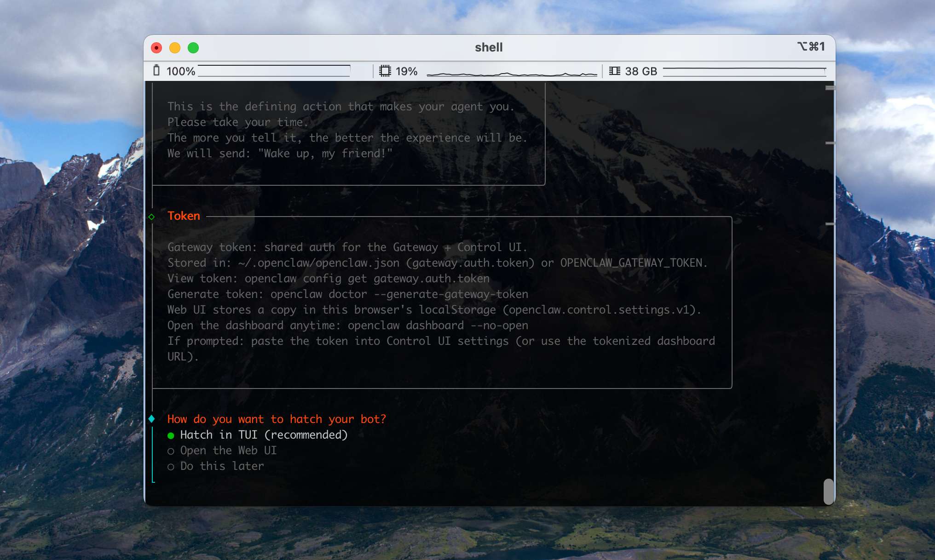Click the CPU chip icon beside 19%
Viewport: 935px width, 560px height.
point(386,71)
